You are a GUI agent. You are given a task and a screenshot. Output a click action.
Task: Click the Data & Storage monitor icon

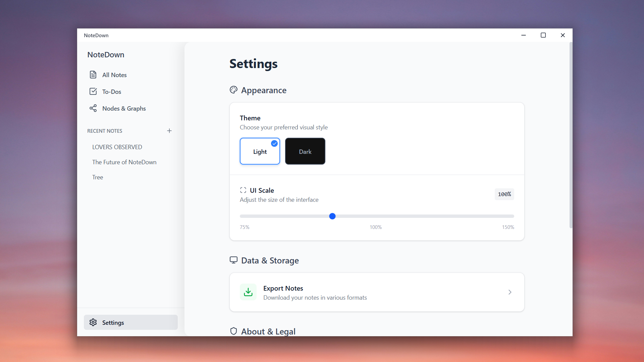click(233, 260)
